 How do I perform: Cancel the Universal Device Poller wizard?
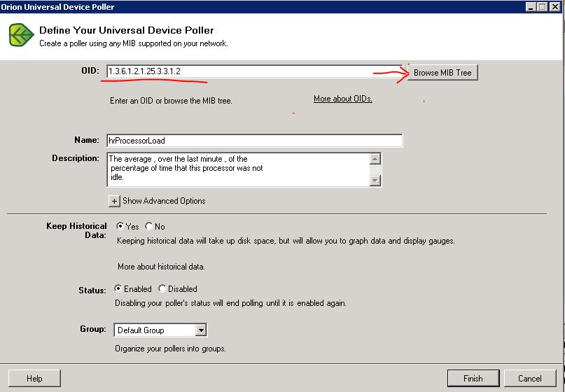(529, 379)
